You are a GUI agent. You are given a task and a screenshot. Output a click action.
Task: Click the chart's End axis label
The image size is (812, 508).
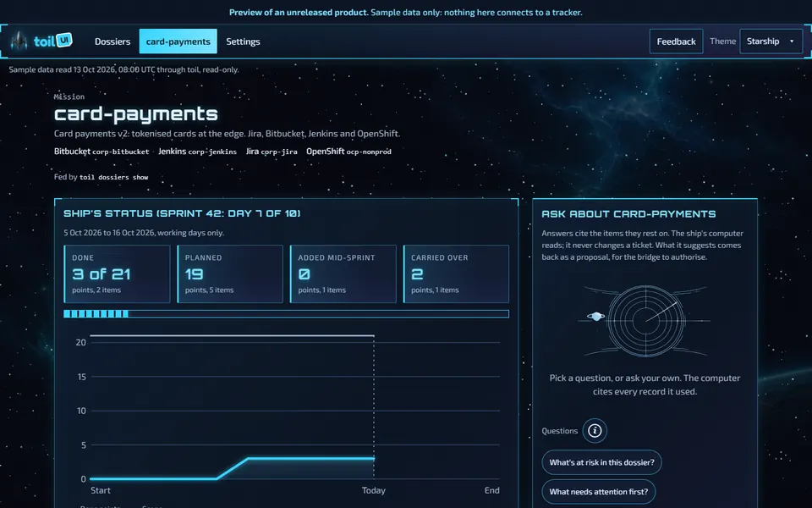pos(492,490)
